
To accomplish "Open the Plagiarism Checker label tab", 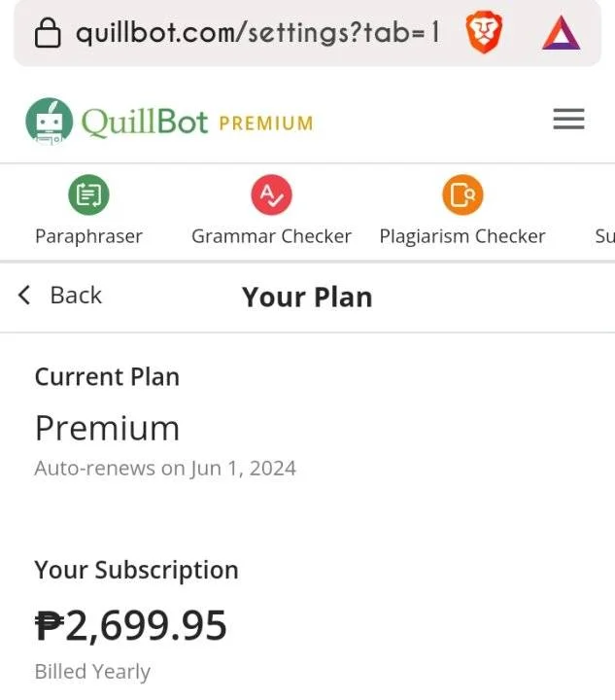I will pos(462,236).
